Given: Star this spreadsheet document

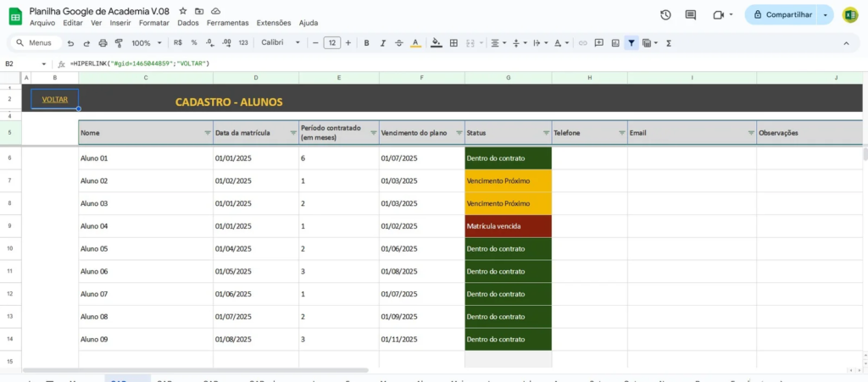Looking at the screenshot, I should click(183, 10).
